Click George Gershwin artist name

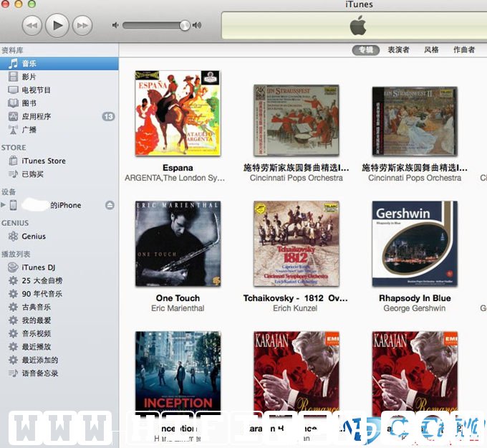(415, 308)
